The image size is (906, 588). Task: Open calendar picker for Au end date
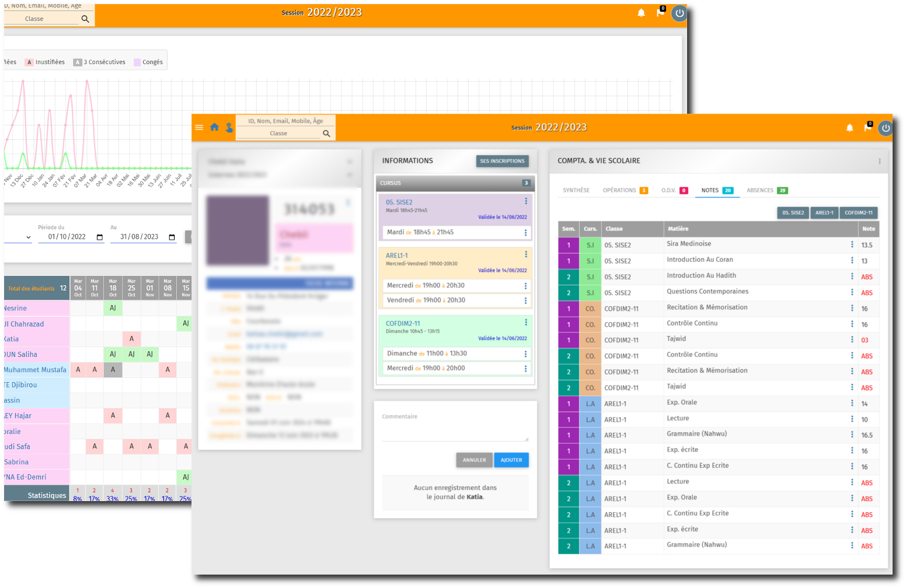click(172, 237)
